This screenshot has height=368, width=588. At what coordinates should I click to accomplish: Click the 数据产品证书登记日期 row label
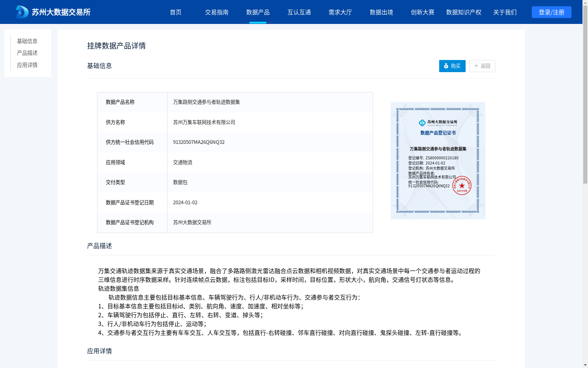click(x=130, y=202)
